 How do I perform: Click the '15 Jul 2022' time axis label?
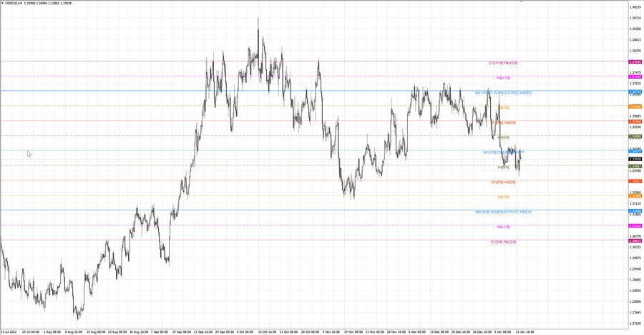(9, 331)
